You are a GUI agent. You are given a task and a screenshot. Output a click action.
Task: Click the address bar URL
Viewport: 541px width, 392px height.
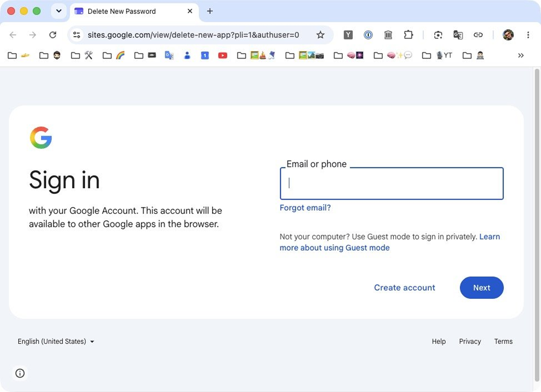click(x=193, y=35)
